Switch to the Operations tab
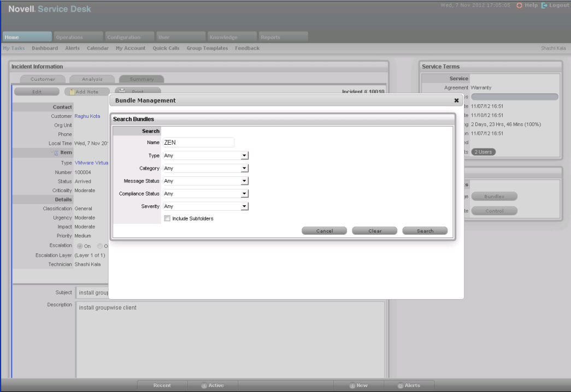This screenshot has height=392, width=571. click(69, 37)
